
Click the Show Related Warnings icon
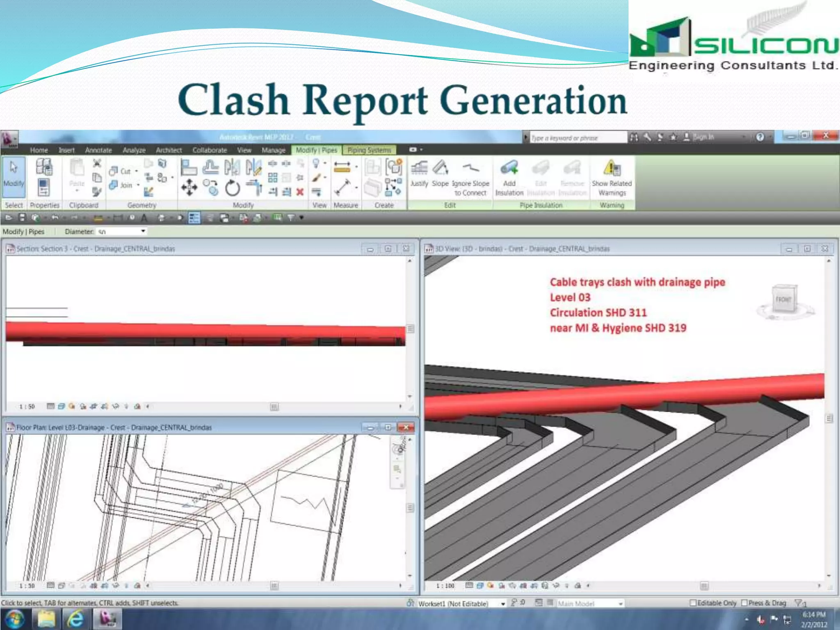(612, 169)
